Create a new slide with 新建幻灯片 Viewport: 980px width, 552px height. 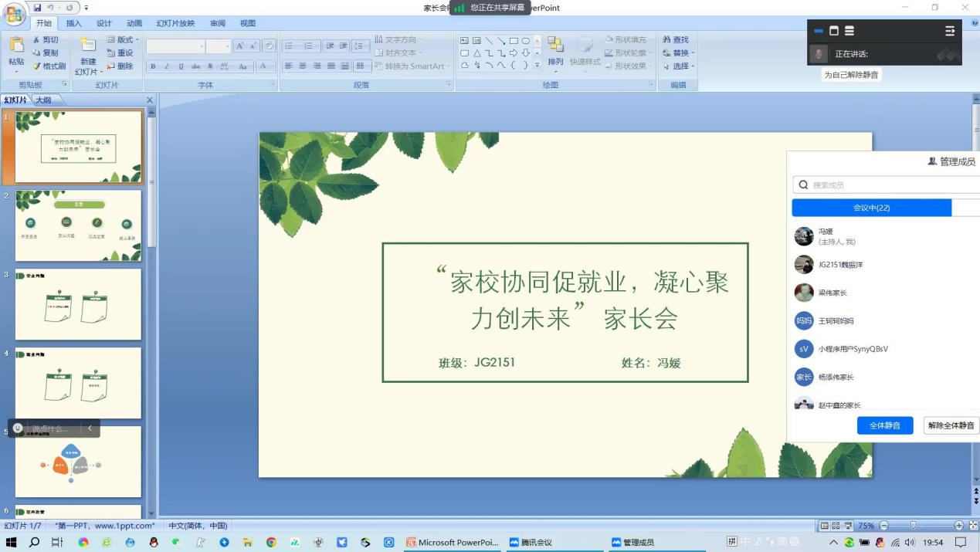(x=88, y=46)
